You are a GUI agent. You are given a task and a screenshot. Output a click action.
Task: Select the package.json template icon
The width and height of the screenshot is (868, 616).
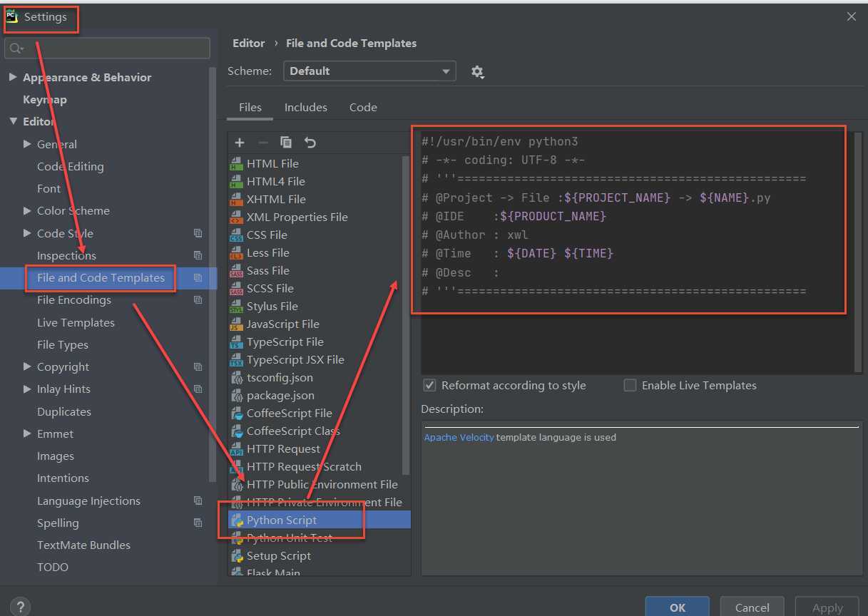click(237, 396)
